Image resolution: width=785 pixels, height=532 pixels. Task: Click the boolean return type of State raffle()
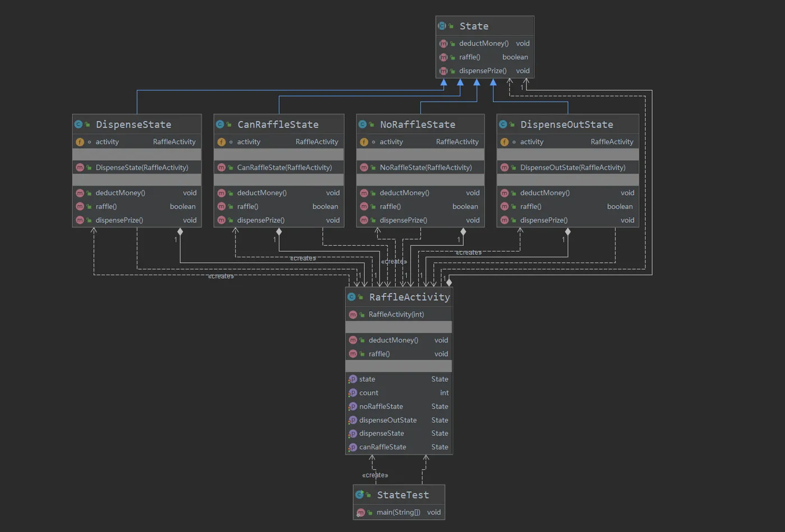pos(515,57)
